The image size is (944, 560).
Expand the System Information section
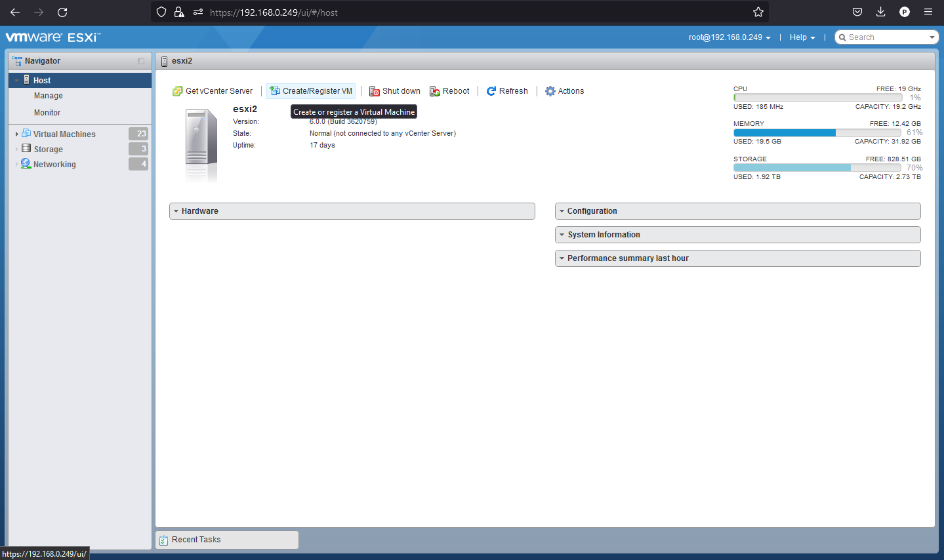coord(738,235)
